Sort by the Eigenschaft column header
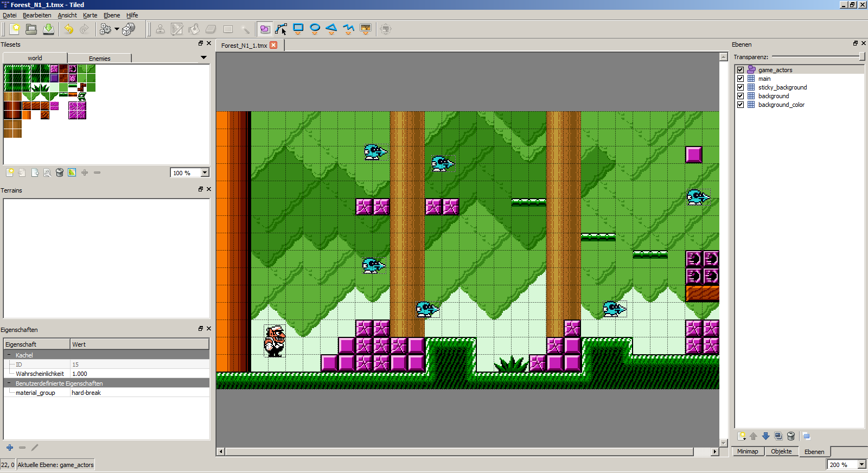This screenshot has width=868, height=473. 37,344
